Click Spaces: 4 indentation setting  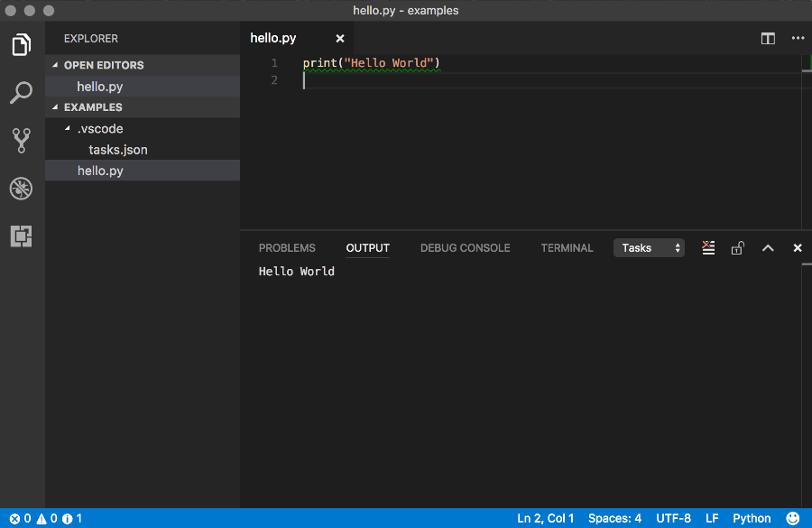(614, 518)
